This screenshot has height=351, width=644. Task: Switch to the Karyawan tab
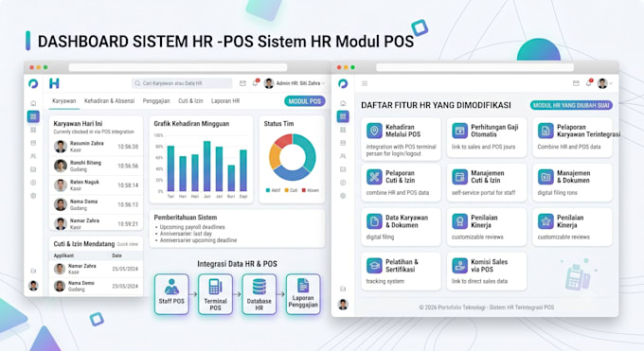point(63,101)
